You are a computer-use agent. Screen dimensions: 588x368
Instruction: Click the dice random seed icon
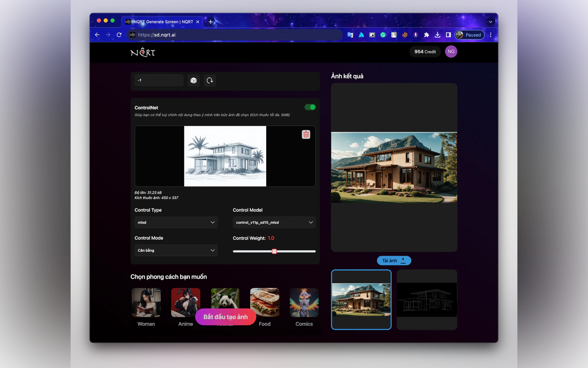click(x=194, y=80)
